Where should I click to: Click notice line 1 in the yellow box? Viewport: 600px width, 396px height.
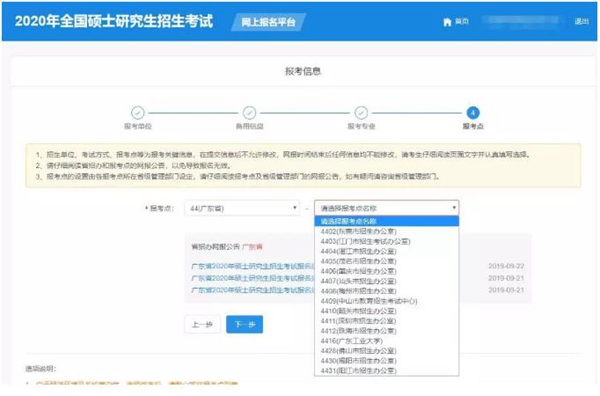pos(284,155)
